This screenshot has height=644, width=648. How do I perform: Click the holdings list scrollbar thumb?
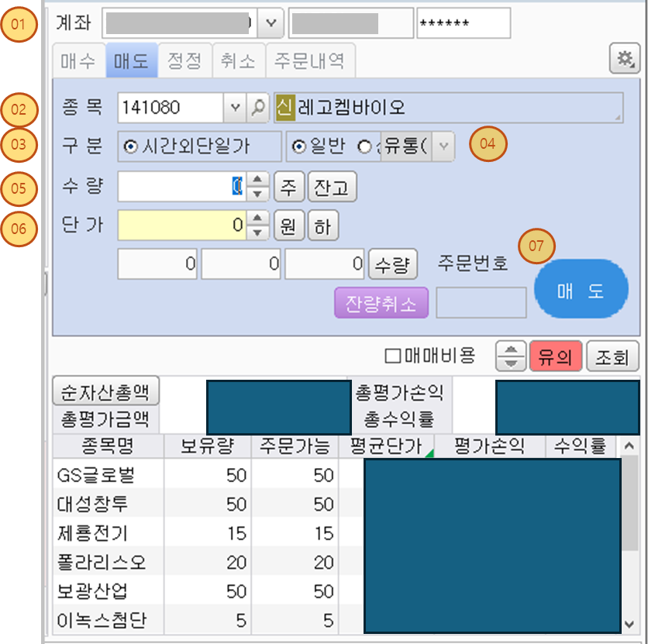coord(629,503)
